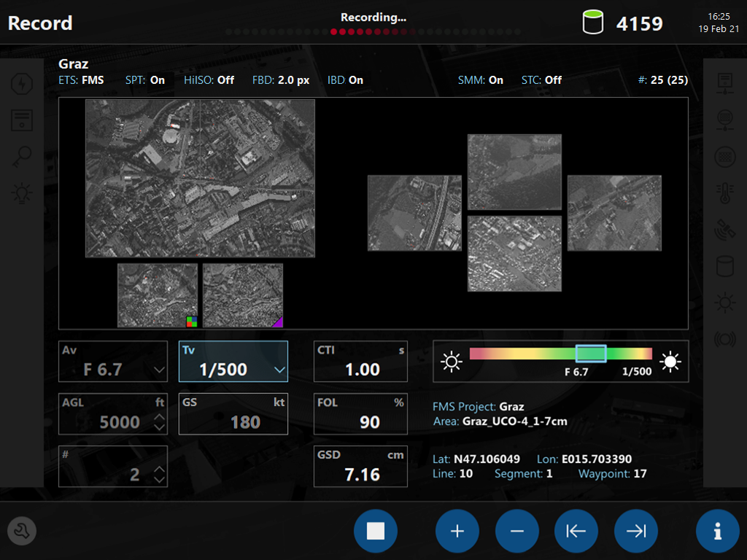Increase the # count value
This screenshot has height=560, width=747.
point(159,470)
